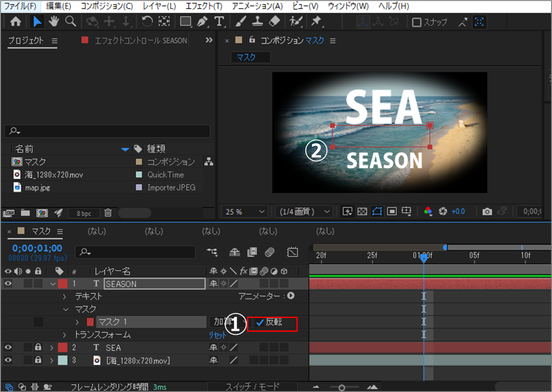The image size is (552, 392).
Task: Click the Mask 1 red color swatch
Action: point(90,322)
